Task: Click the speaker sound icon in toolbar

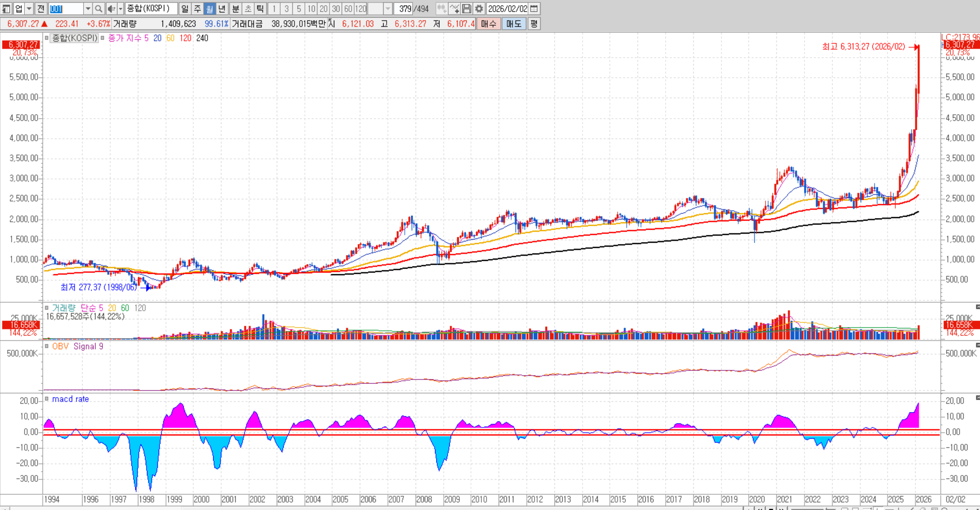Action: tap(111, 9)
